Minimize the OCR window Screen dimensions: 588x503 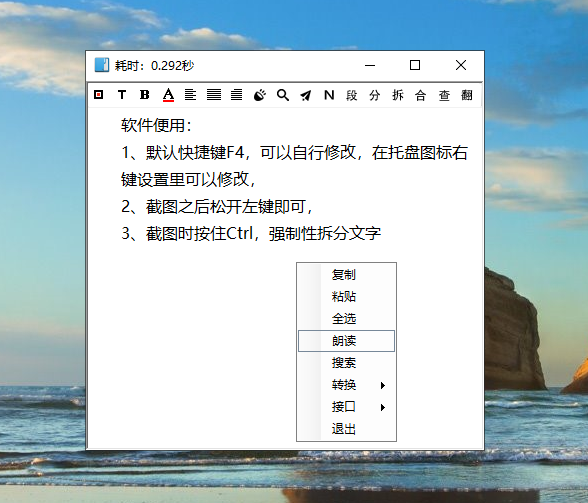(370, 65)
